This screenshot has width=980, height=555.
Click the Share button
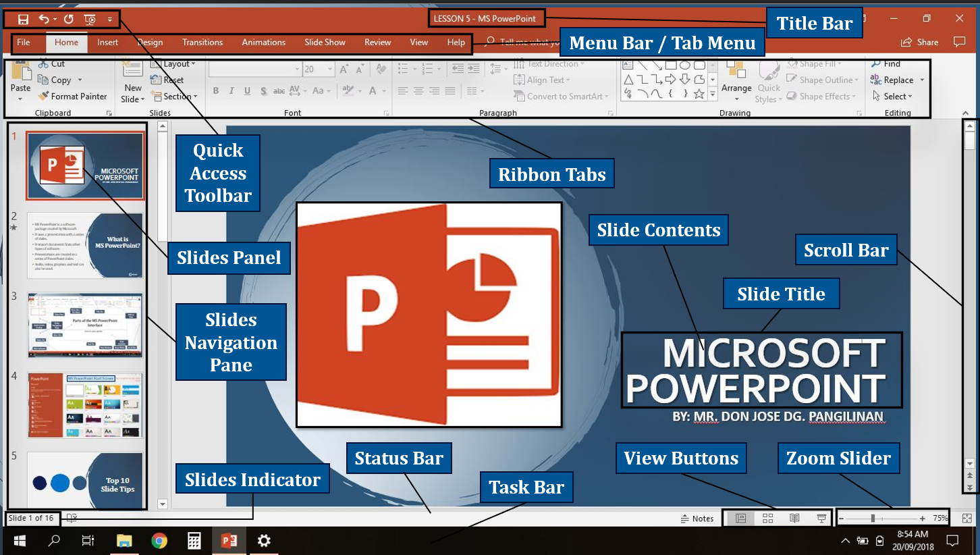(x=920, y=43)
